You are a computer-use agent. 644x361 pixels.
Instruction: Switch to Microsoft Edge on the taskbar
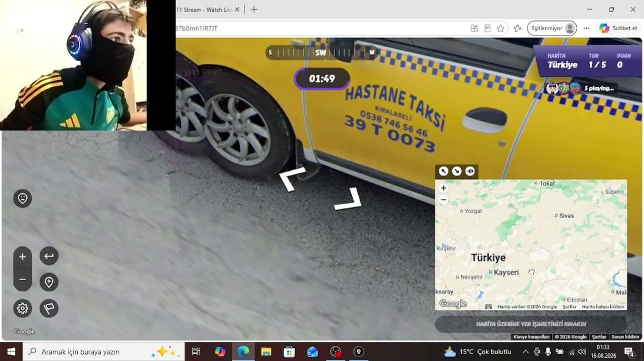point(243,351)
